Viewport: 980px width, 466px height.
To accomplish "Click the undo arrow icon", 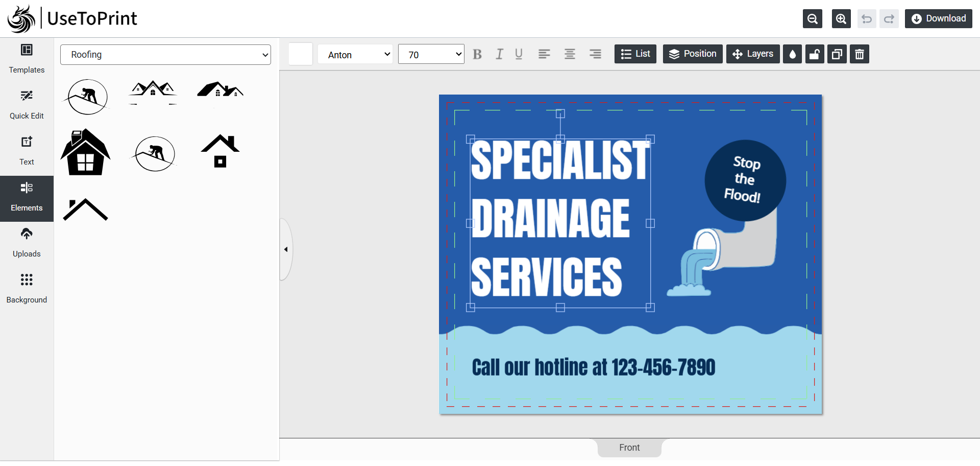I will click(x=866, y=19).
